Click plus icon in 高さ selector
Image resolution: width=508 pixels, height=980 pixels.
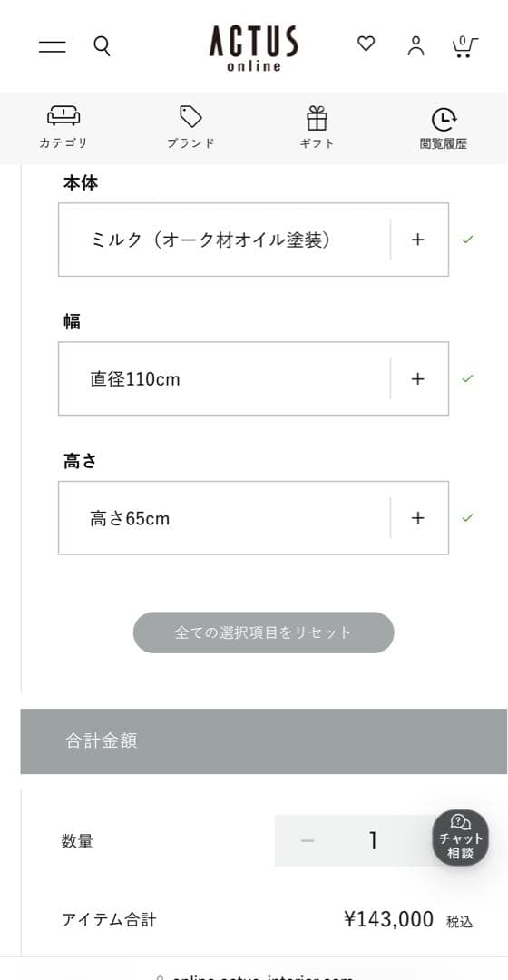418,518
